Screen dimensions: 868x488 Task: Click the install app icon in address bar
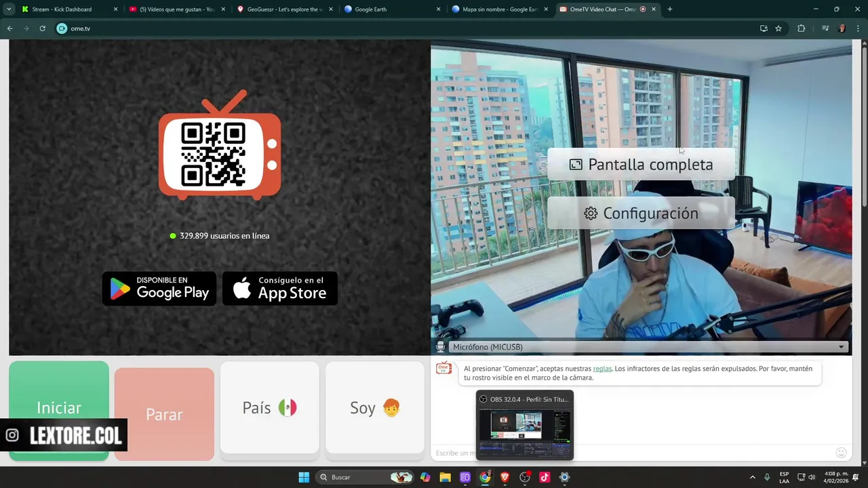tap(764, 28)
